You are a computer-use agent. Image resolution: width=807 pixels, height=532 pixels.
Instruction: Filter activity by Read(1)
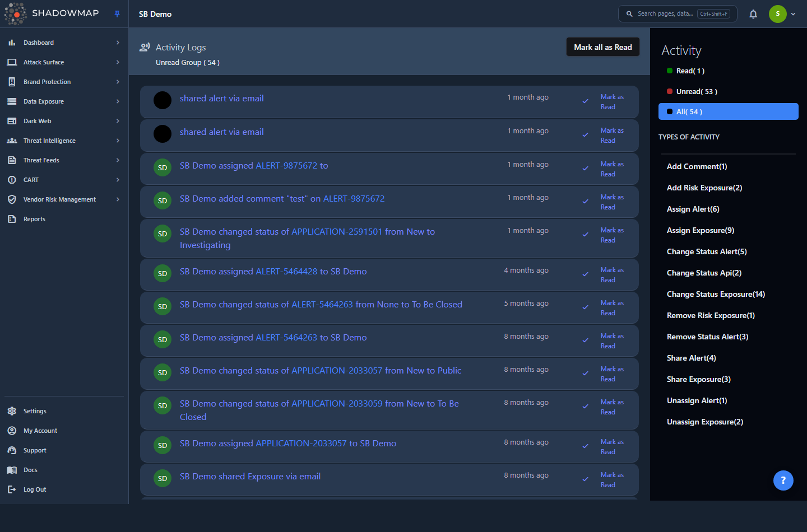coord(690,71)
